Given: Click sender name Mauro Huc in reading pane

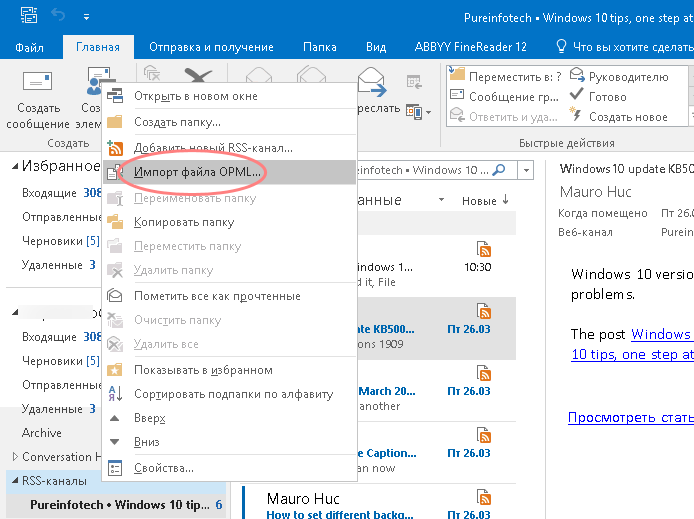Looking at the screenshot, I should tap(595, 192).
